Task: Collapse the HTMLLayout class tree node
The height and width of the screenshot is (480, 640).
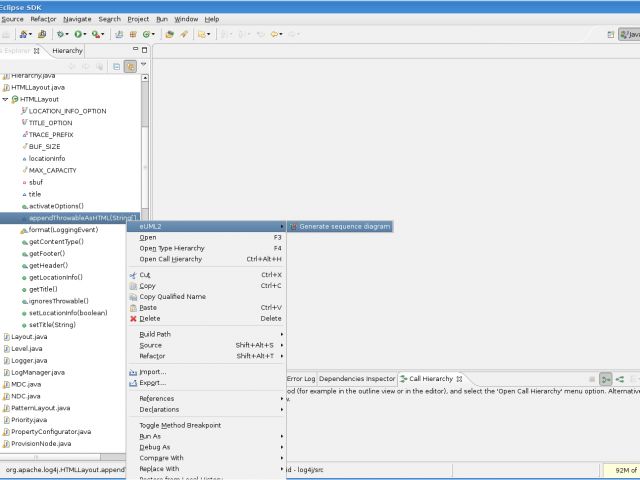Action: pos(5,99)
